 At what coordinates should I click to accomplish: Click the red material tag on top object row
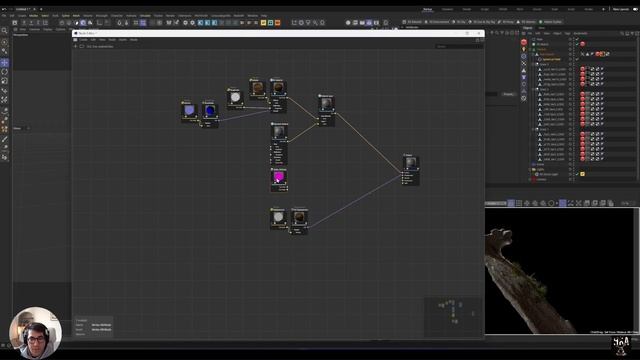[582, 44]
